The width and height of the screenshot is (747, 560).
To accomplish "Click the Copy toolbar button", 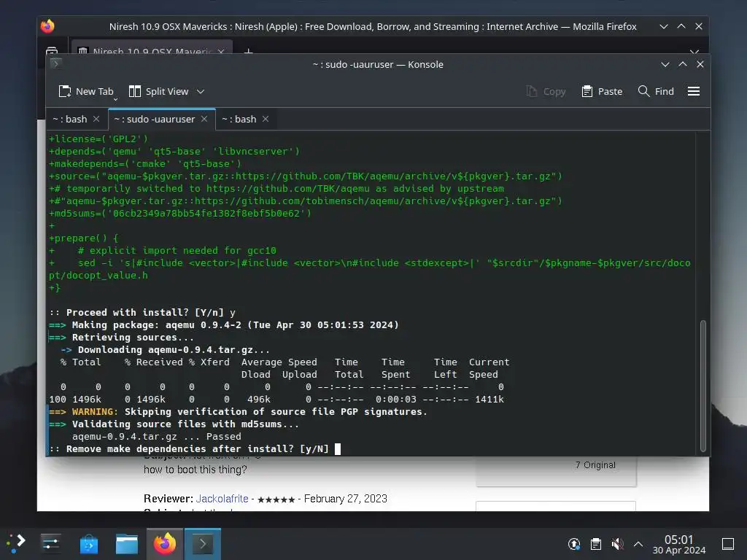I will [546, 91].
